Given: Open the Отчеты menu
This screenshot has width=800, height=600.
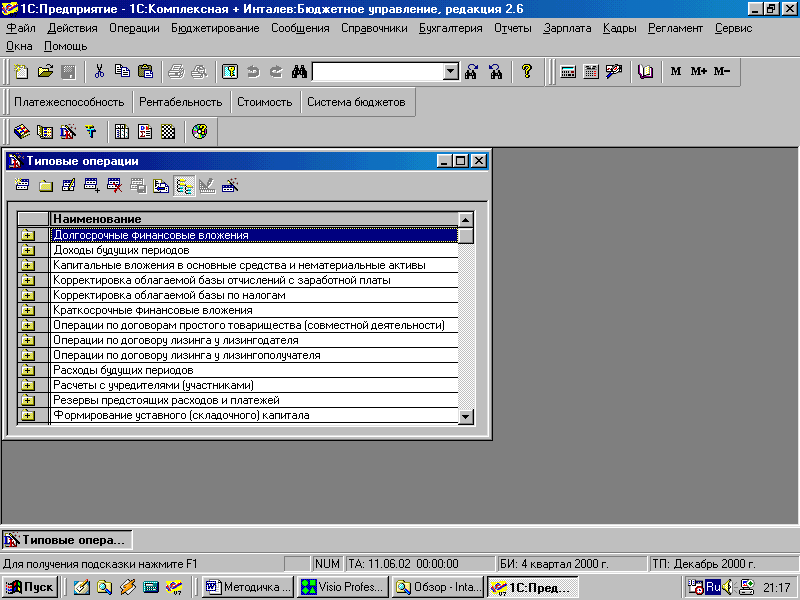Looking at the screenshot, I should point(512,29).
